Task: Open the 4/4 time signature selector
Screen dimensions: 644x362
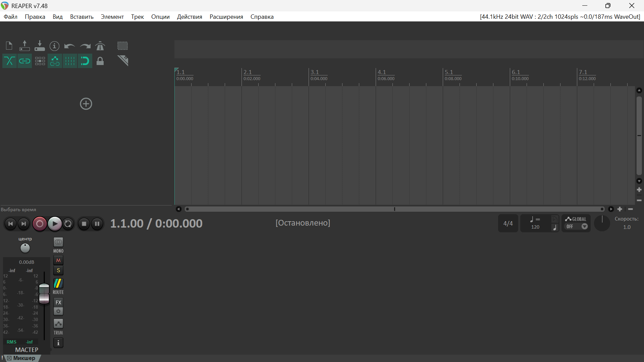Action: pyautogui.click(x=508, y=224)
